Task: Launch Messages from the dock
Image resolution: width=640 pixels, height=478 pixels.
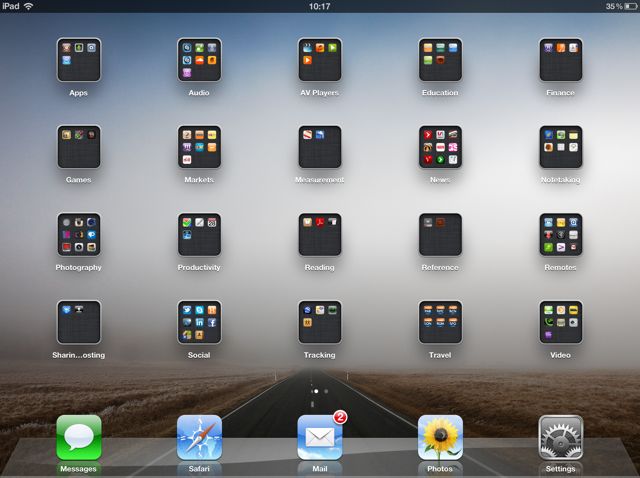Action: click(x=79, y=438)
